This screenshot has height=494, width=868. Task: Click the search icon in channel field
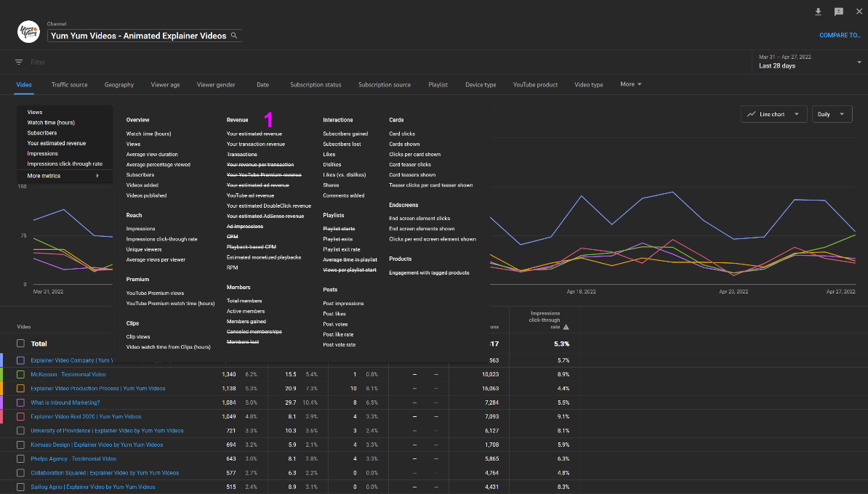(234, 36)
